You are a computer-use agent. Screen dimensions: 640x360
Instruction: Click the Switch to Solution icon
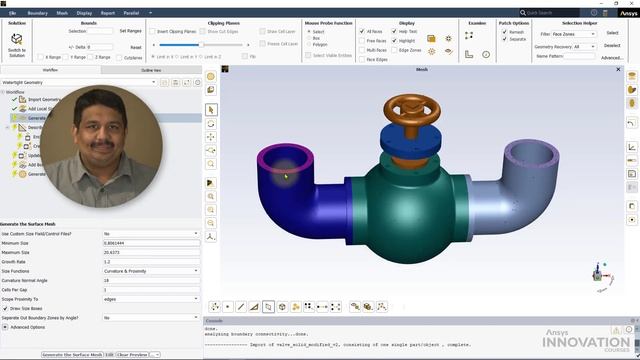pyautogui.click(x=17, y=39)
